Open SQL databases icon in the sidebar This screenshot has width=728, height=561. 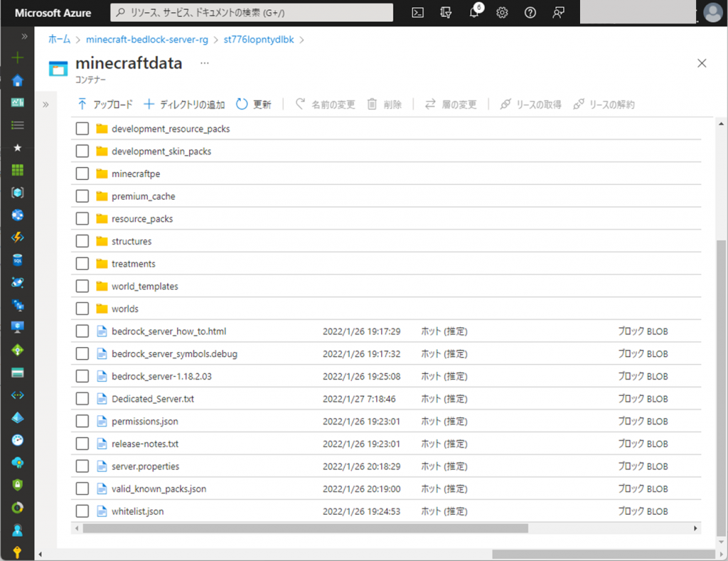point(18,260)
